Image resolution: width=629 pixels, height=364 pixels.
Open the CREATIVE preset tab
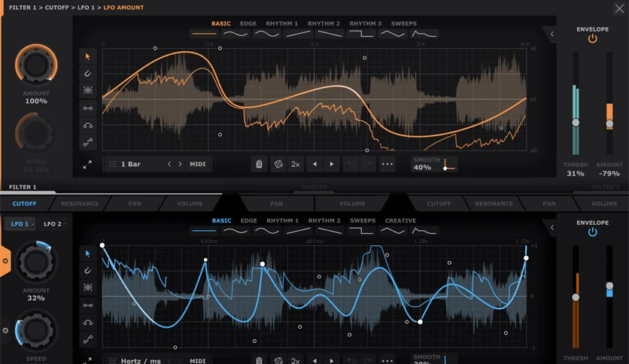coord(400,220)
